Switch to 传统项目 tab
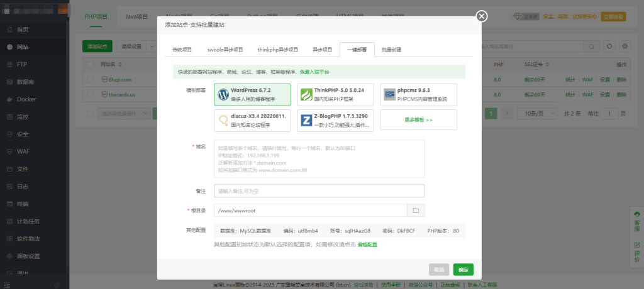The width and height of the screenshot is (644, 289). (182, 50)
